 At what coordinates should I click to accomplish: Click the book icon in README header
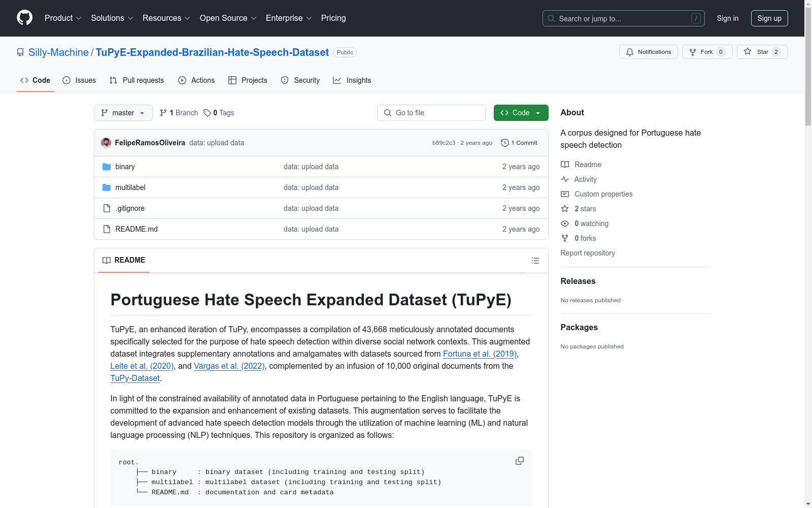pyautogui.click(x=107, y=260)
